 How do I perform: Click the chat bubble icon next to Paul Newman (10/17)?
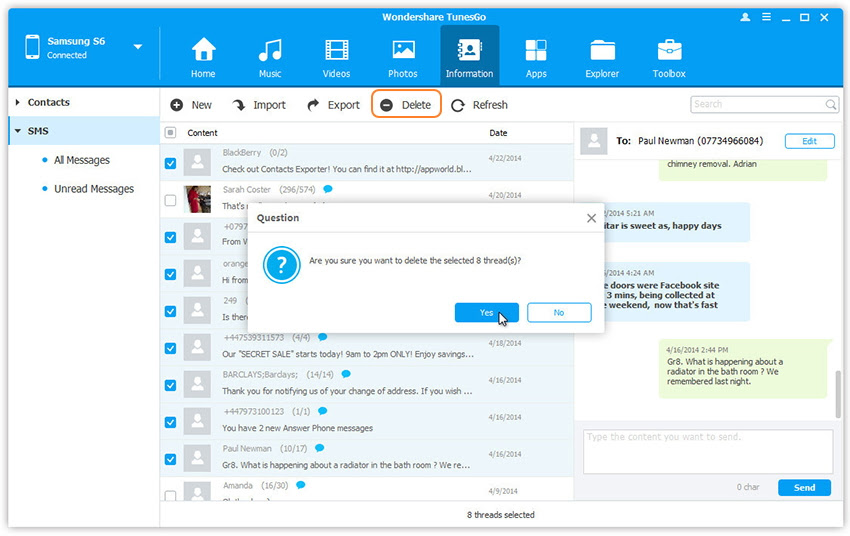[x=319, y=448]
